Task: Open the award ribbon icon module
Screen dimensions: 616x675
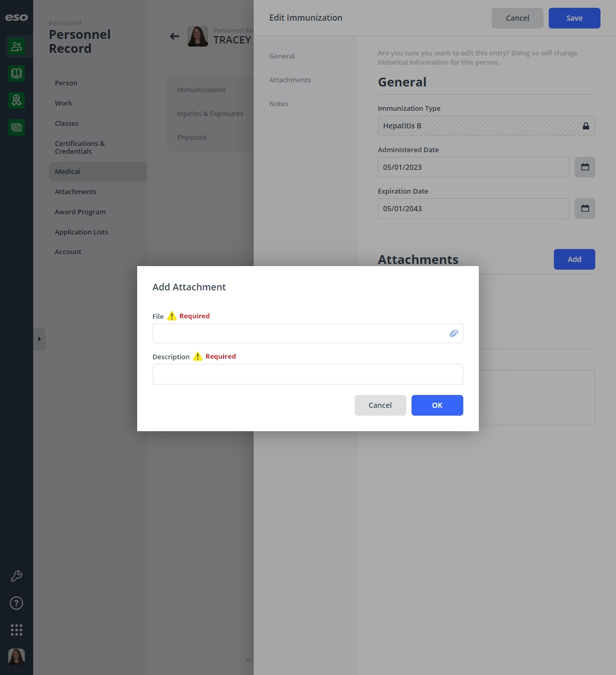Action: [x=17, y=100]
